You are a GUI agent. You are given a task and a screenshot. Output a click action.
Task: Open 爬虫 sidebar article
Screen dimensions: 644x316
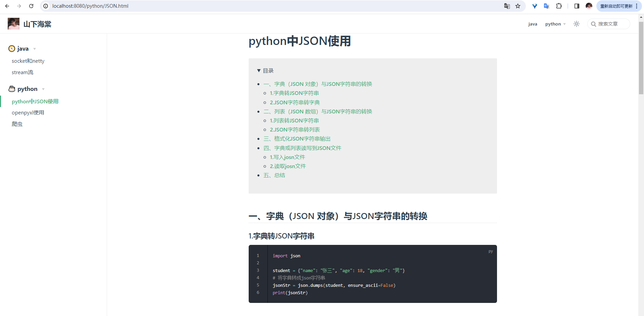(x=17, y=124)
